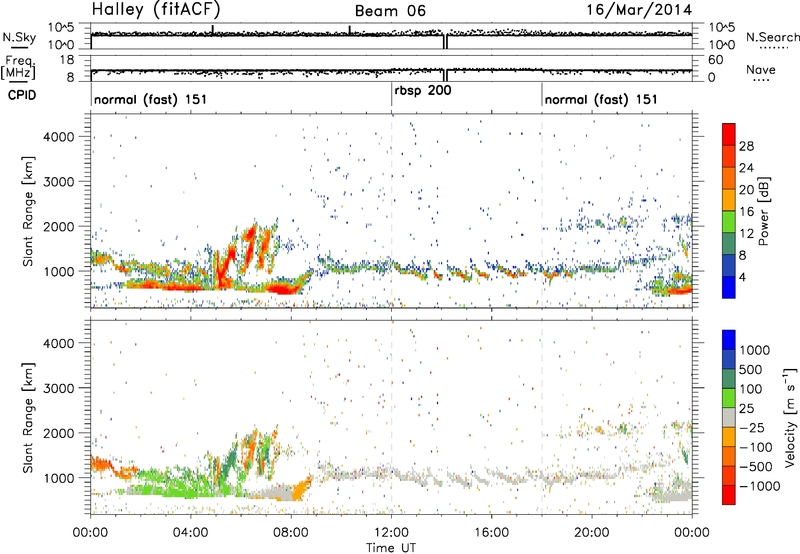This screenshot has width=800, height=554.
Task: Select the '-25' value on velocity colorbar
Action: pos(754,427)
